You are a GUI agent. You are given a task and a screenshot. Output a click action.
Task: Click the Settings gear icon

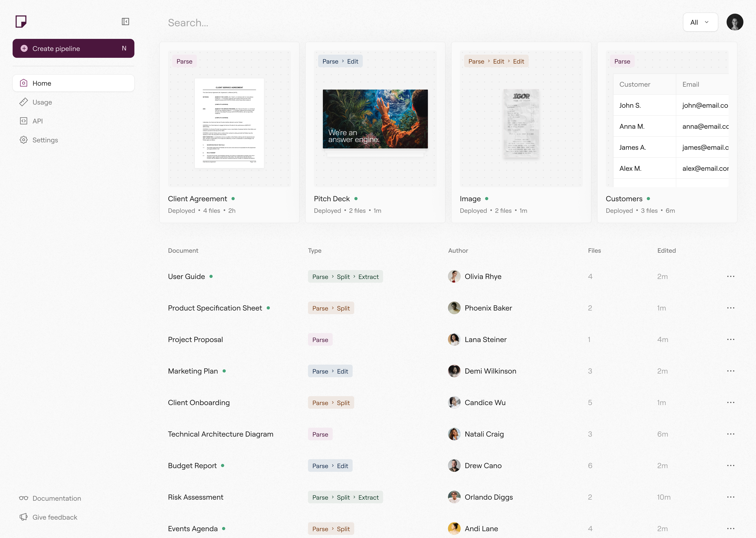pos(24,140)
